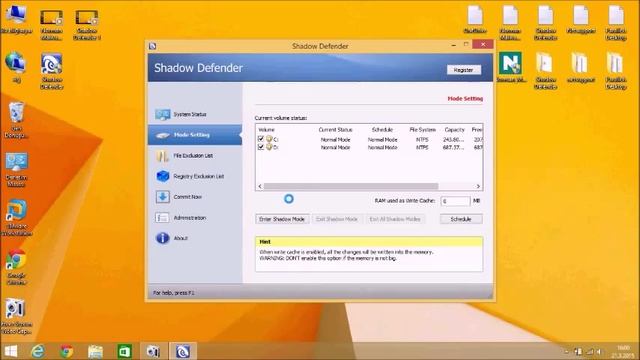This screenshot has width=640, height=360.
Task: Select the D: drive icon in volume list
Action: coord(269,147)
